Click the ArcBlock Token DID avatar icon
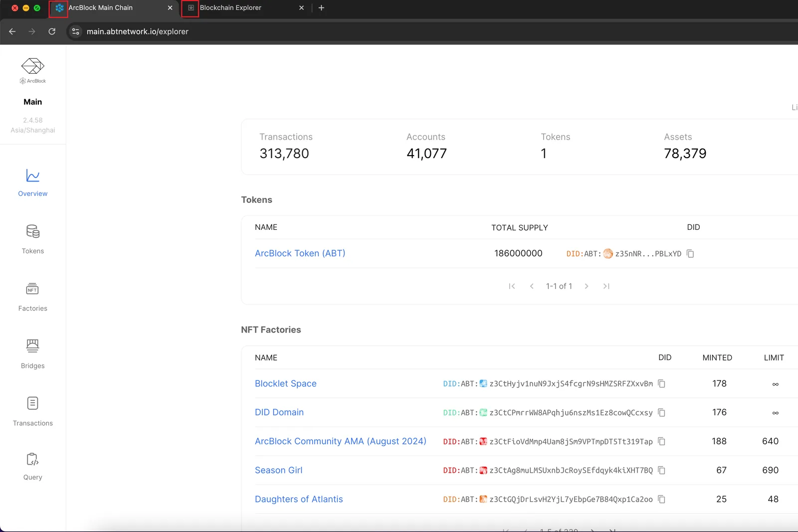Screen dimensions: 798x532 (x=608, y=254)
